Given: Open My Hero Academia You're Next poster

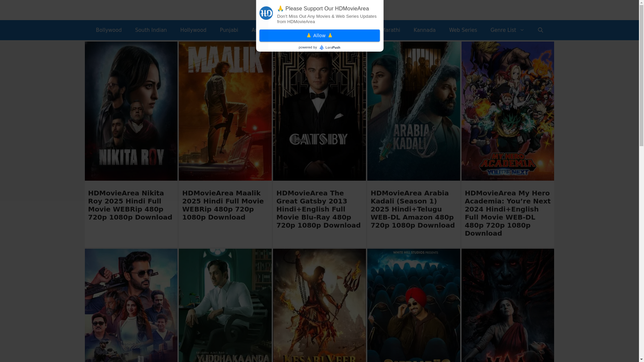Looking at the screenshot, I should pos(508,111).
